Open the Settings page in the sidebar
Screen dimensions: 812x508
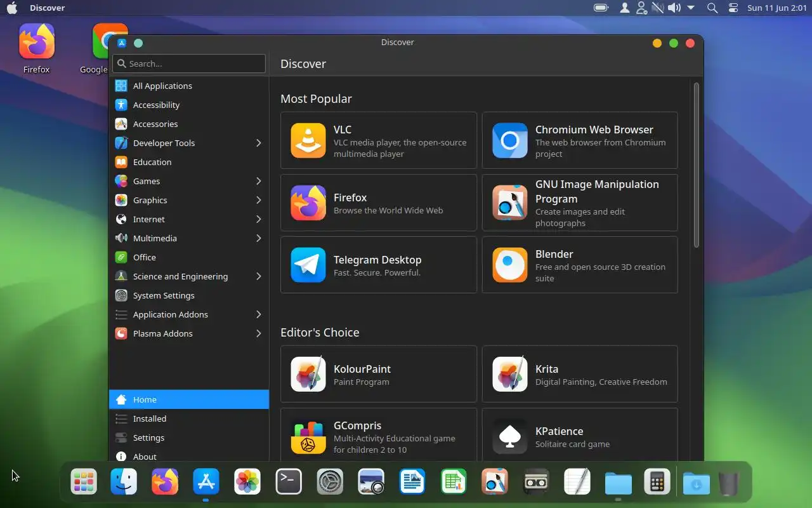189,438
